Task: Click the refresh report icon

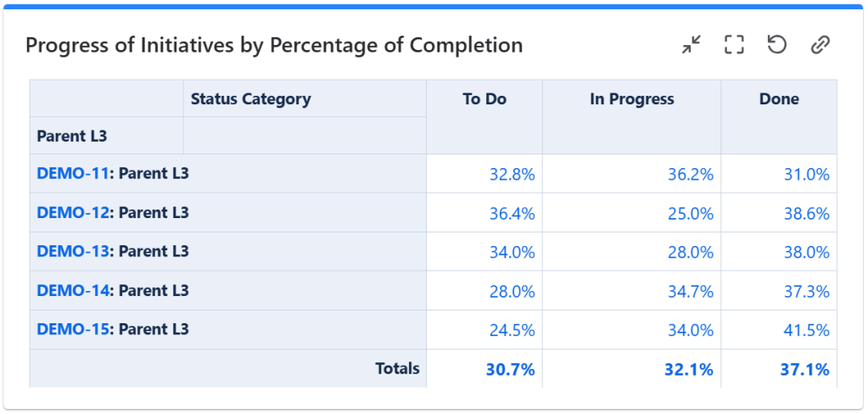Action: 776,45
